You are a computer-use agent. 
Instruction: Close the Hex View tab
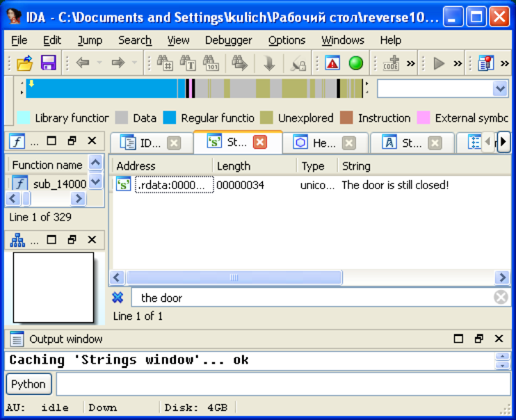(349, 143)
